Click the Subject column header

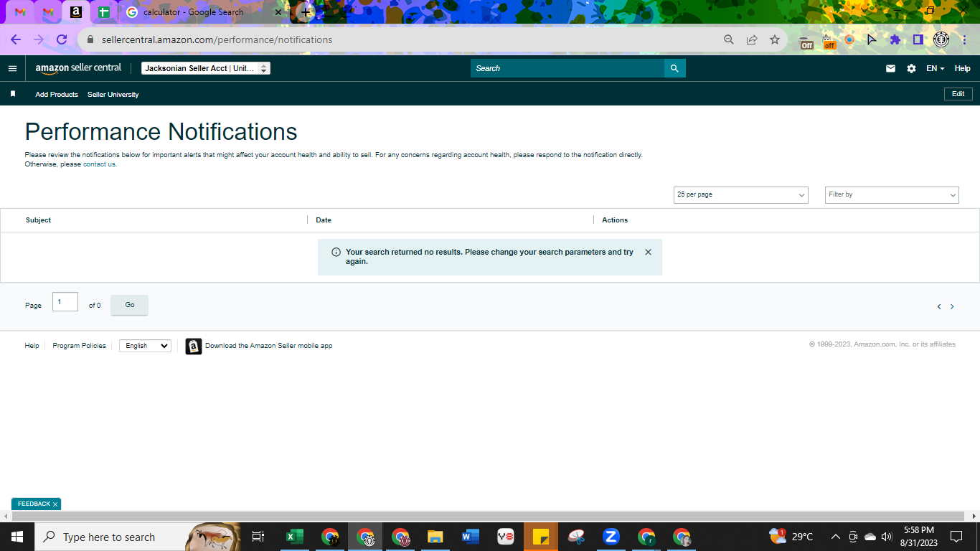pyautogui.click(x=38, y=220)
